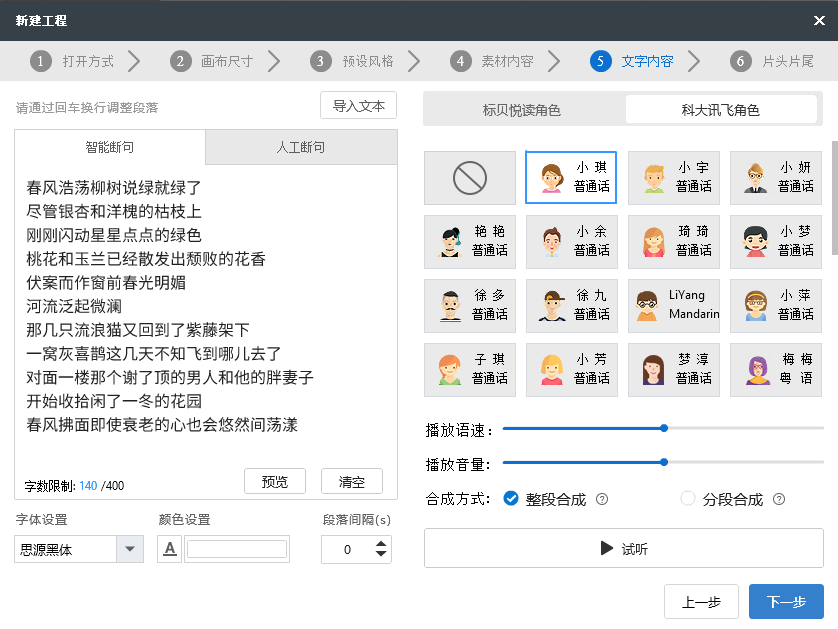This screenshot has height=629, width=838.
Task: Switch to 智能断句 tab
Action: click(x=110, y=147)
